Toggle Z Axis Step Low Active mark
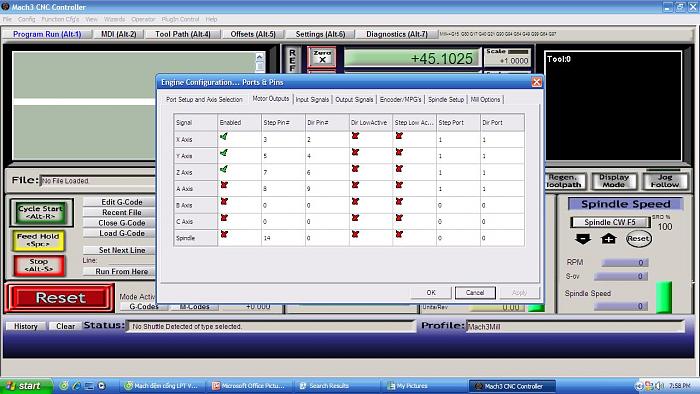The image size is (700, 394). 399,170
